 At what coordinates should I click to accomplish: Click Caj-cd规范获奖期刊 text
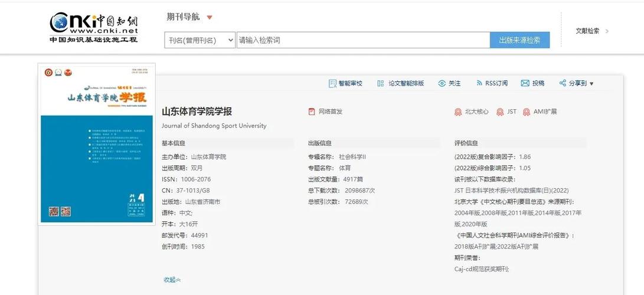click(482, 269)
